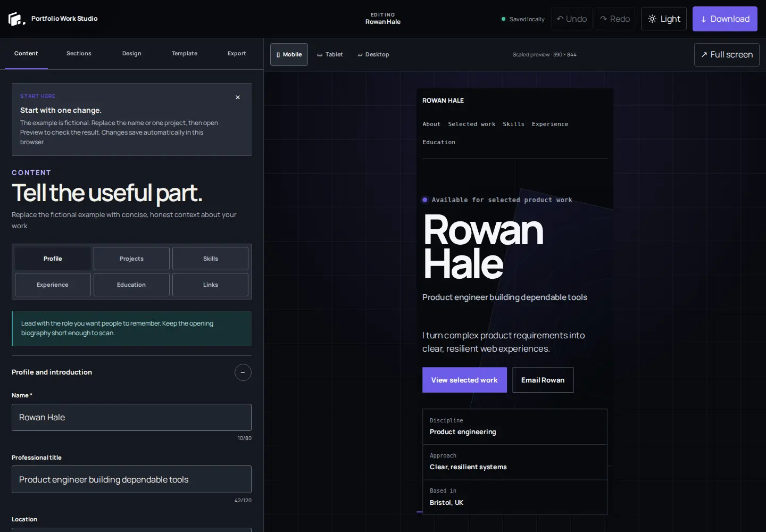Open the Education content category
766x532 pixels.
click(x=131, y=285)
